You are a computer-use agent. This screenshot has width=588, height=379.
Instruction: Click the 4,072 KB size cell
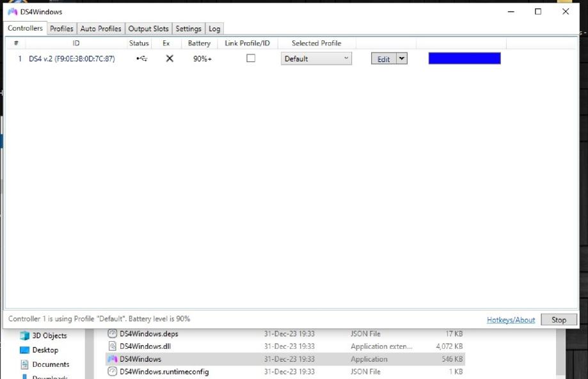point(449,346)
